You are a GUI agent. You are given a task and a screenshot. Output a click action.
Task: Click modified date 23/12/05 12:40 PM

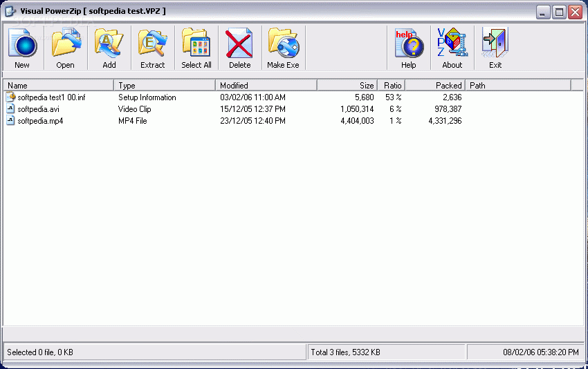pyautogui.click(x=252, y=121)
